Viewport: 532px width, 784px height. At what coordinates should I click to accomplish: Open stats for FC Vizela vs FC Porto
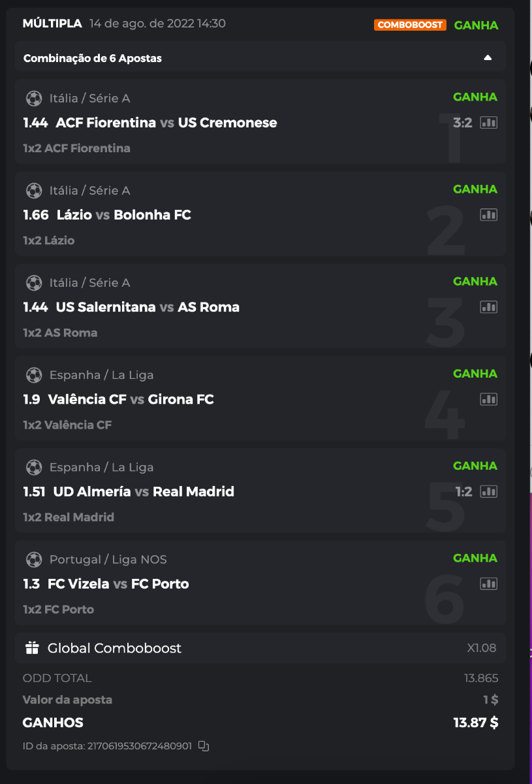click(x=488, y=583)
